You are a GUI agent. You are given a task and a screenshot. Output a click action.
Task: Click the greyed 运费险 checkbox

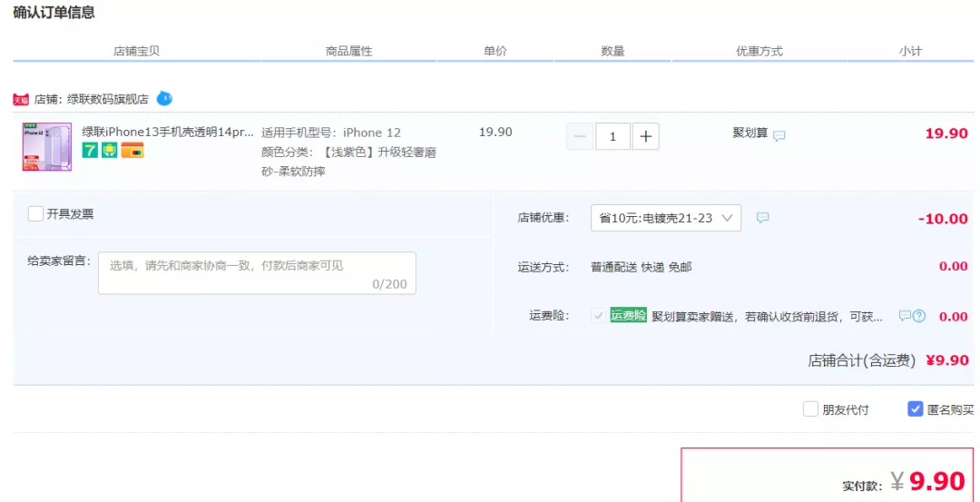(x=599, y=316)
